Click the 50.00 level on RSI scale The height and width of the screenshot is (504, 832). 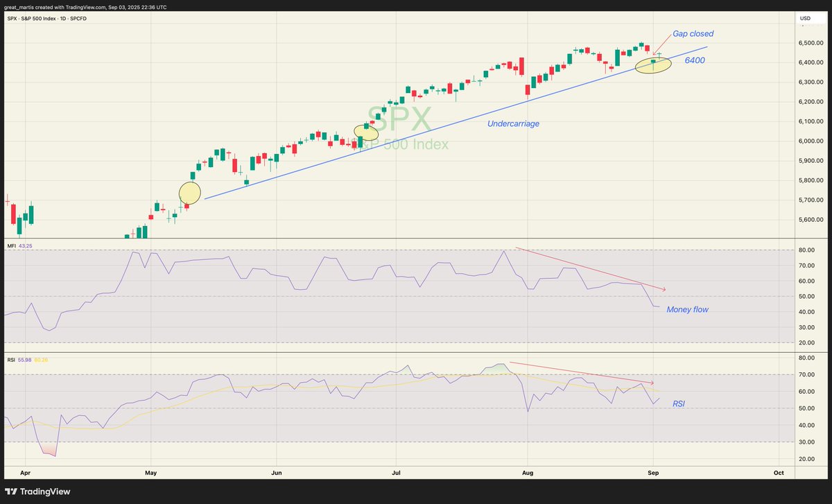pos(806,409)
